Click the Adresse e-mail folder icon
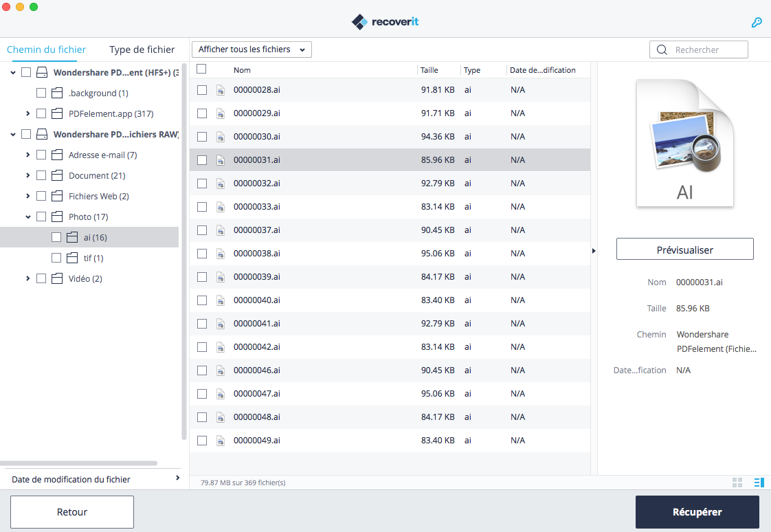Viewport: 771px width, 532px height. coord(57,155)
